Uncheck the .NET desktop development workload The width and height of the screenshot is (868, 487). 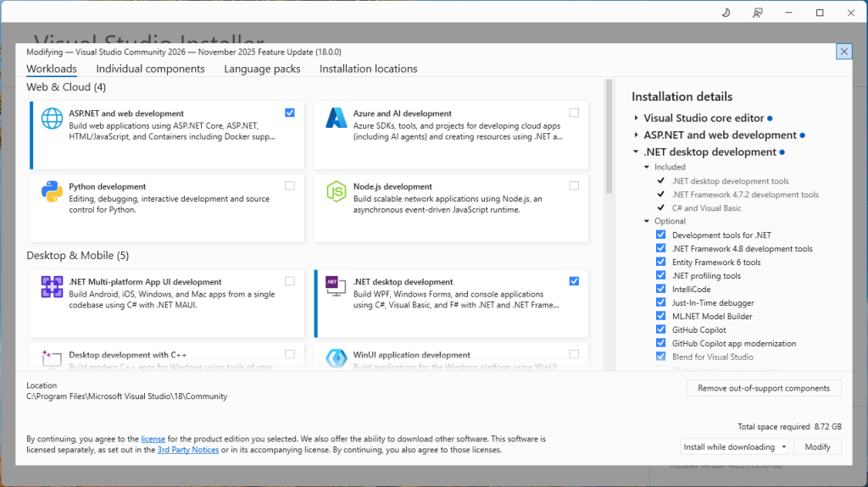[x=574, y=280]
